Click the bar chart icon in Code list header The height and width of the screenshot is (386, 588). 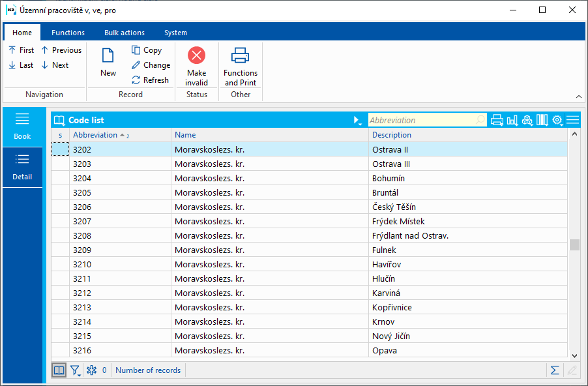click(x=512, y=120)
